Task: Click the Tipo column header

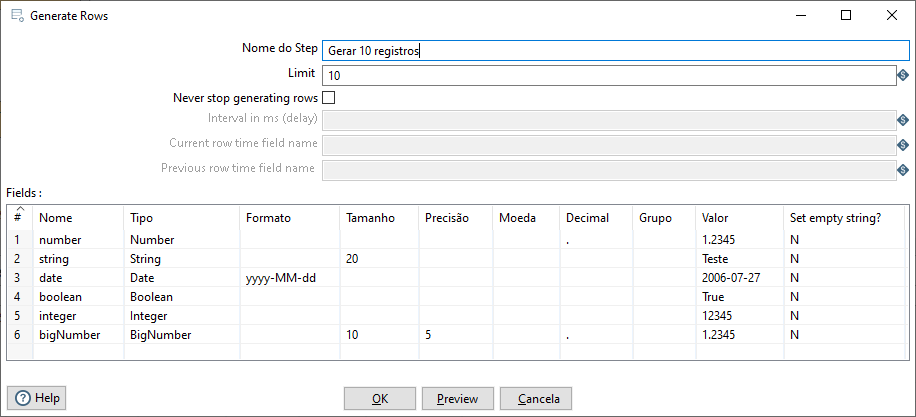Action: point(182,218)
